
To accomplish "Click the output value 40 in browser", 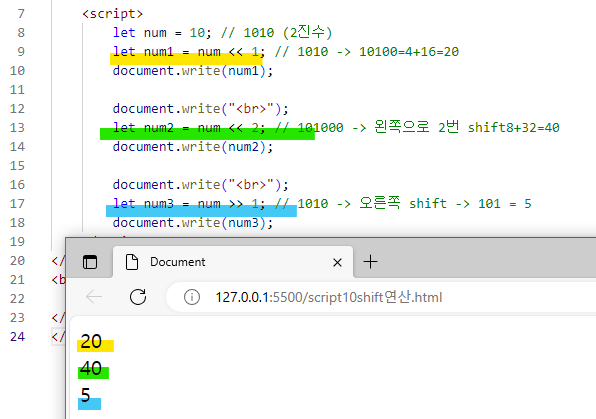I will (91, 368).
